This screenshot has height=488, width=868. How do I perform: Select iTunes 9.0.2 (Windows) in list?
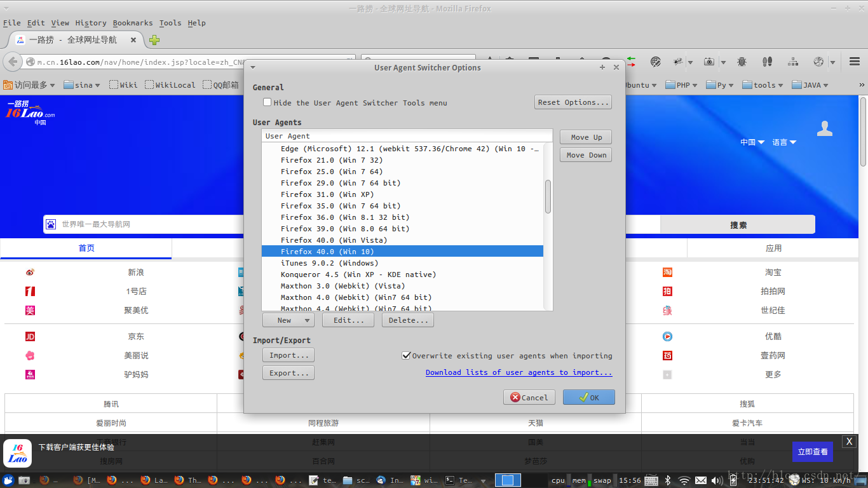coord(402,263)
